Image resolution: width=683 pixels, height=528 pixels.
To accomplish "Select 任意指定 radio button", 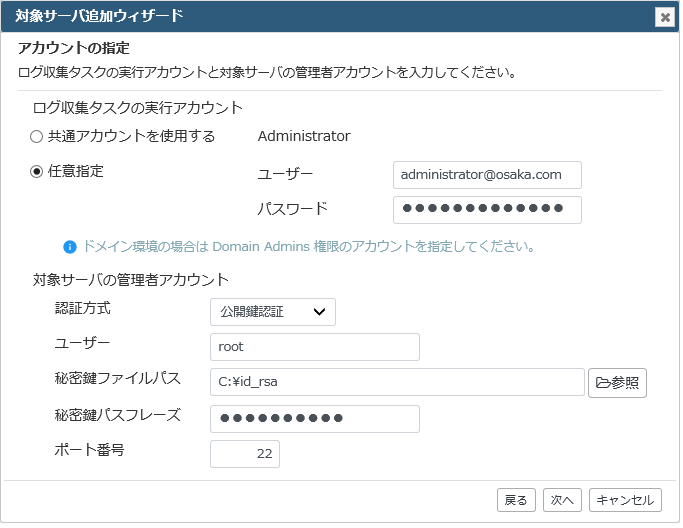I will [37, 171].
